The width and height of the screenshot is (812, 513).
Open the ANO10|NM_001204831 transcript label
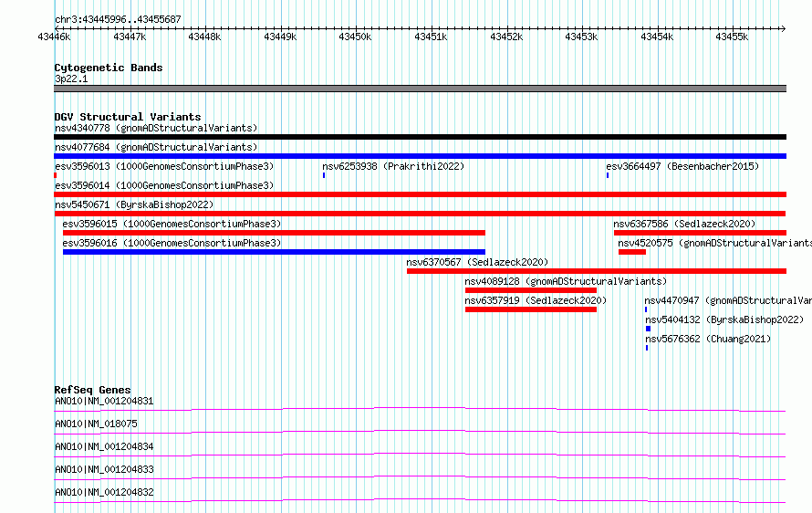pyautogui.click(x=104, y=401)
